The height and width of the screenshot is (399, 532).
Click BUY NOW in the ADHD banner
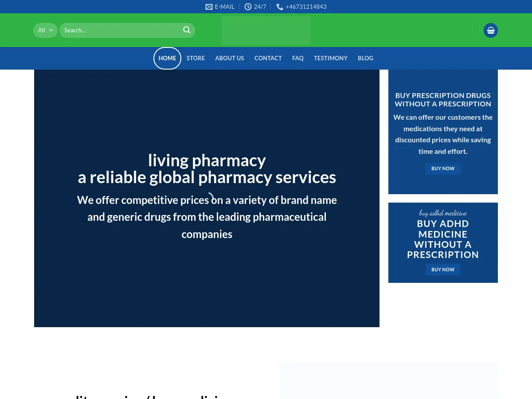[443, 270]
